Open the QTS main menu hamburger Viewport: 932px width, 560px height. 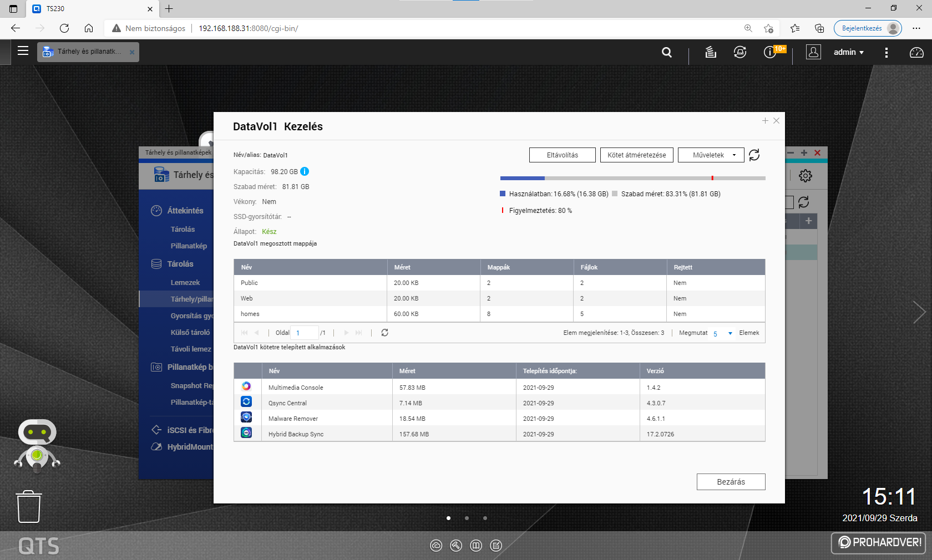click(23, 51)
